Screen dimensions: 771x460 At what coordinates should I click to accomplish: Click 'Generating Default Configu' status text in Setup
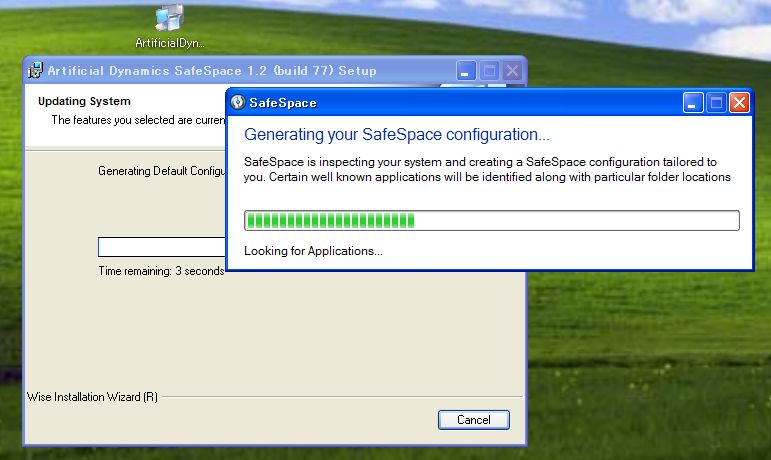point(162,171)
